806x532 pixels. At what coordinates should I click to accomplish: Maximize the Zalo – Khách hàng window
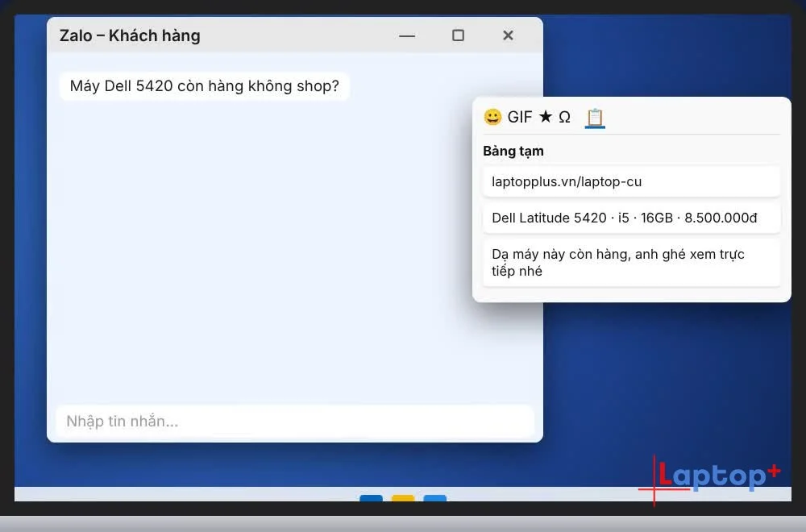(458, 35)
